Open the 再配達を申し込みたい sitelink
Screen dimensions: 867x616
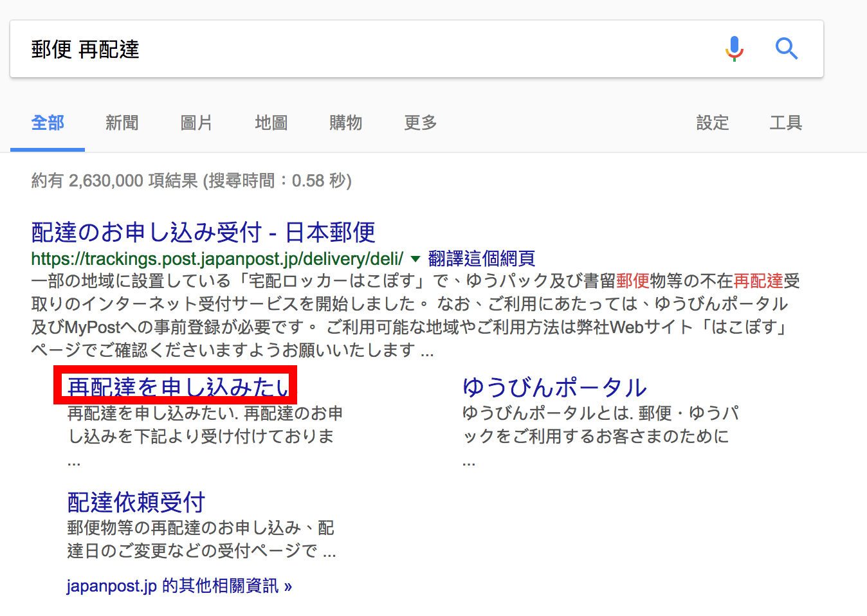tap(178, 386)
